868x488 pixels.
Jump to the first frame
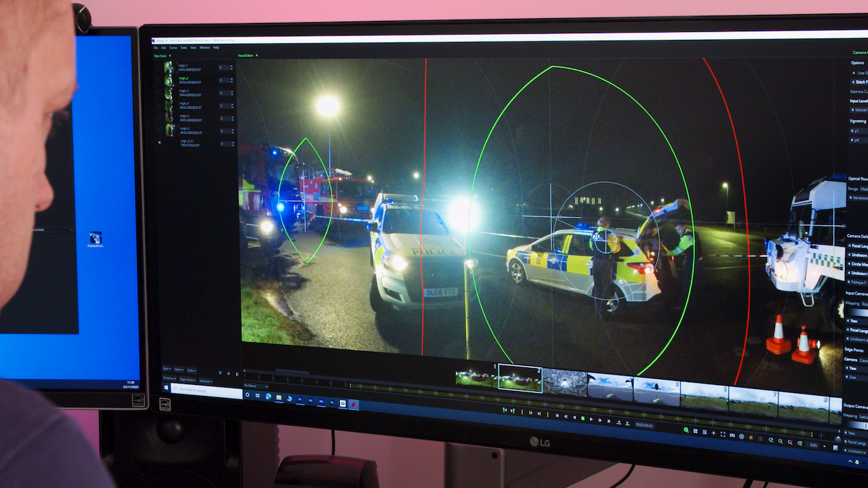point(557,415)
